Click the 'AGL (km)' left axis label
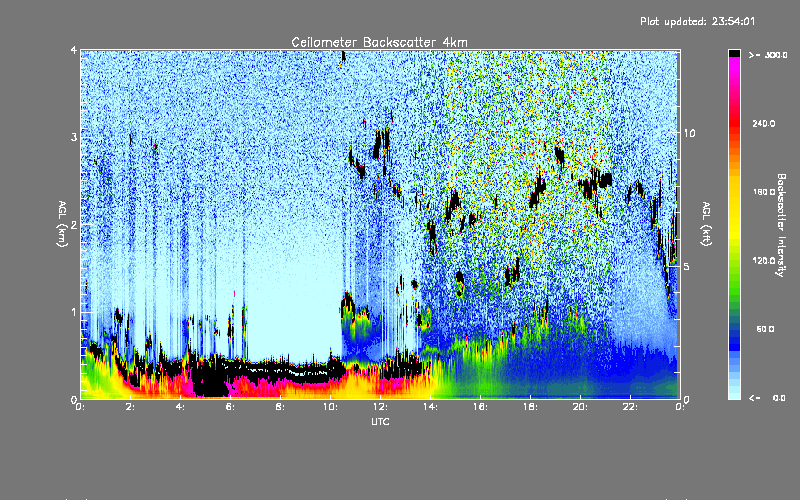Viewport: 800px width, 500px height. point(62,224)
